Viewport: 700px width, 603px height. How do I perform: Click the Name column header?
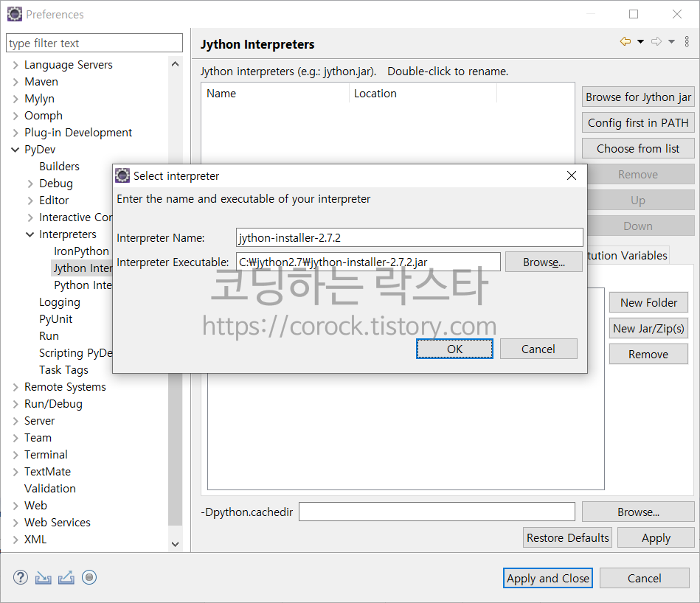tap(275, 93)
